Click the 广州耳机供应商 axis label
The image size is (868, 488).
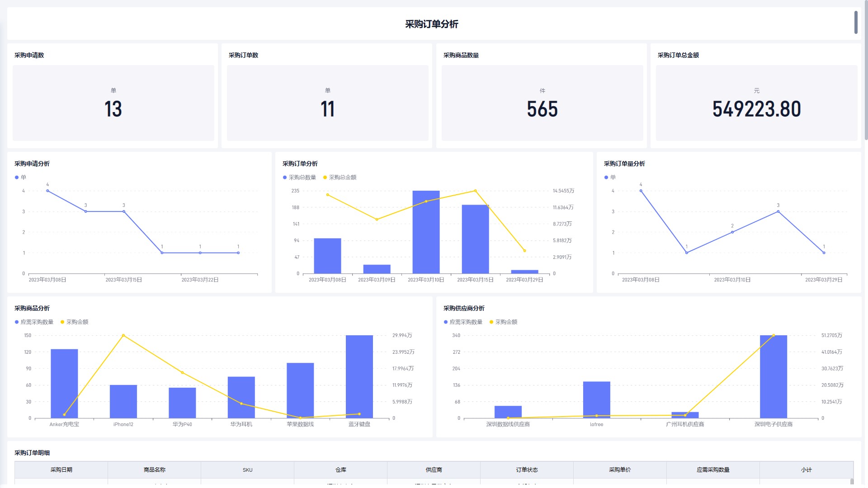click(x=685, y=424)
